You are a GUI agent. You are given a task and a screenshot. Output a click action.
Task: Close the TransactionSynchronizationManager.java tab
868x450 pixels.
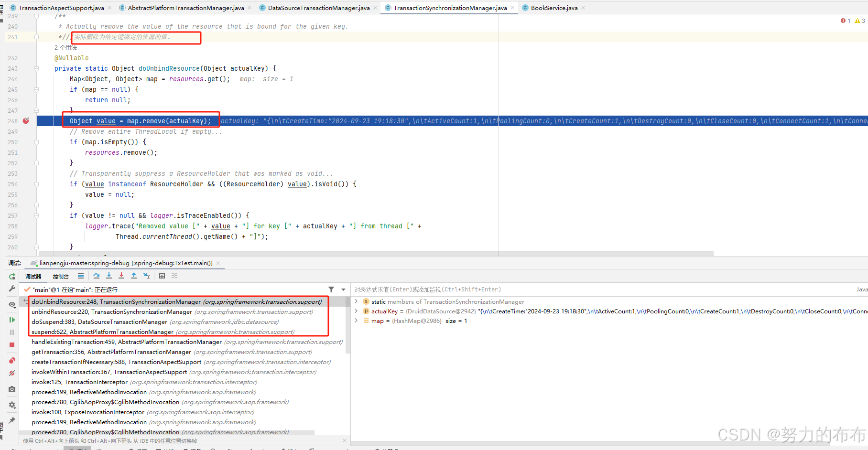coord(512,8)
